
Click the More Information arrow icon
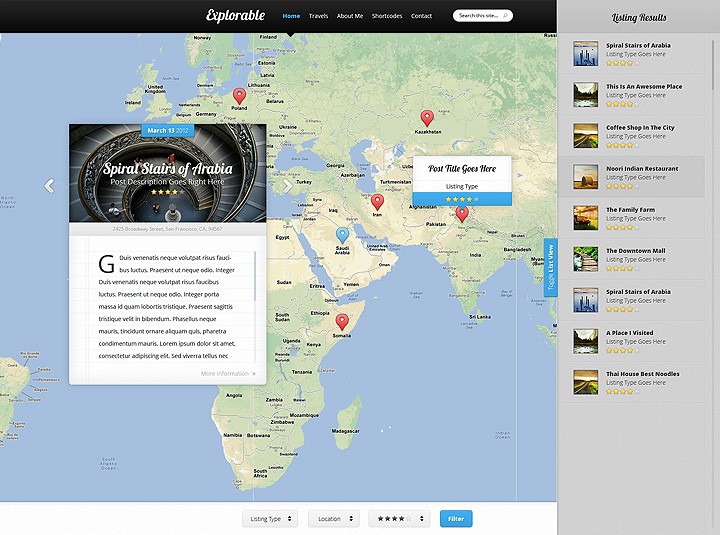254,374
